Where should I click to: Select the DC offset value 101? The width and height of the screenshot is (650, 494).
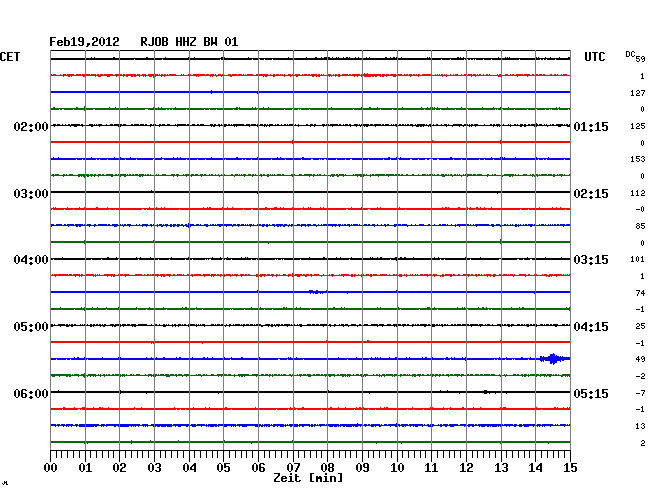click(x=638, y=259)
